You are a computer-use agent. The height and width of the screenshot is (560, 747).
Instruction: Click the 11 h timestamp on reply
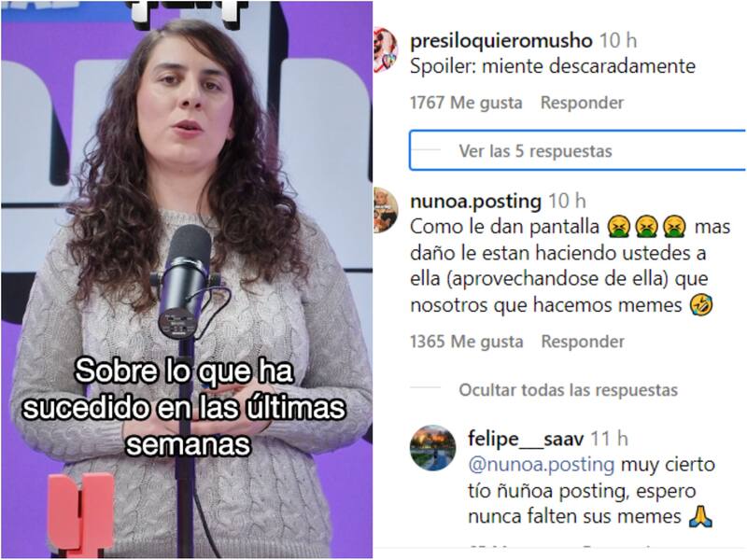click(x=609, y=439)
